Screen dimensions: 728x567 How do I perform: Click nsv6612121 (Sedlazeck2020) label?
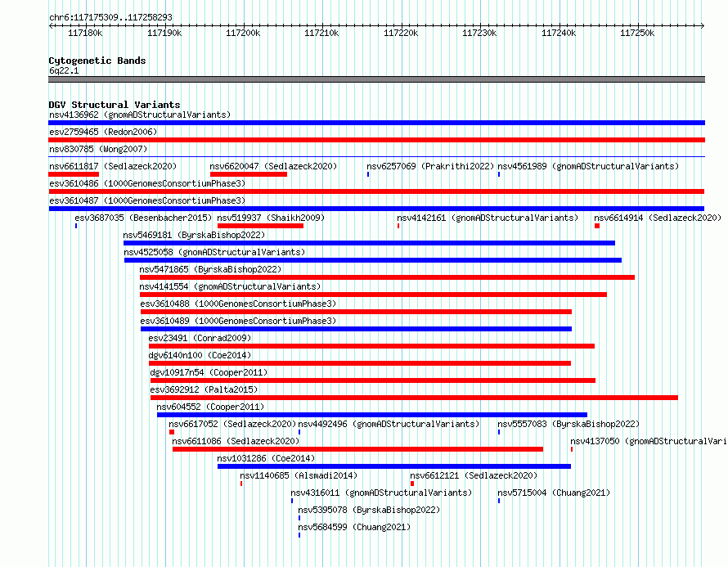pyautogui.click(x=474, y=475)
